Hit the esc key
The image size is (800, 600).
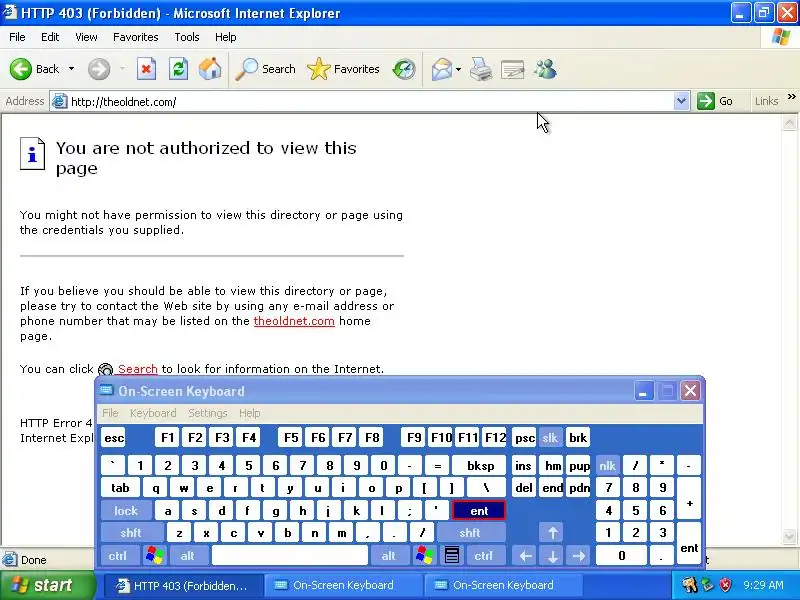[x=114, y=438]
